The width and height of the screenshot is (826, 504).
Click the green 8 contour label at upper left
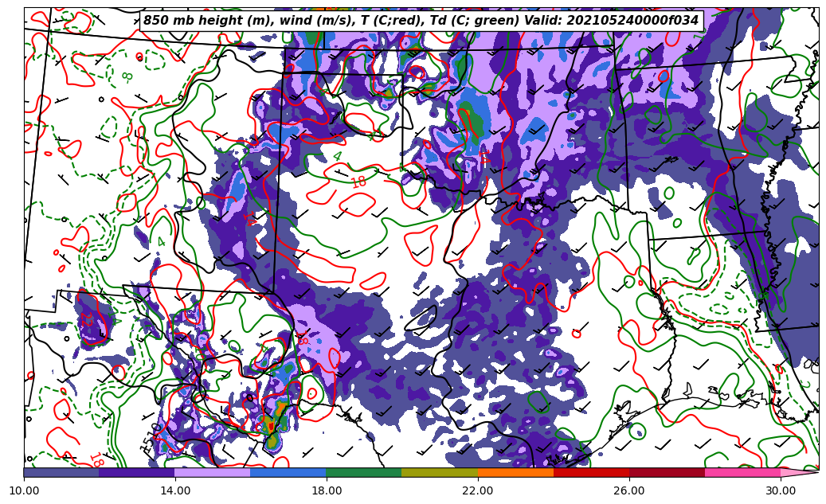[127, 77]
